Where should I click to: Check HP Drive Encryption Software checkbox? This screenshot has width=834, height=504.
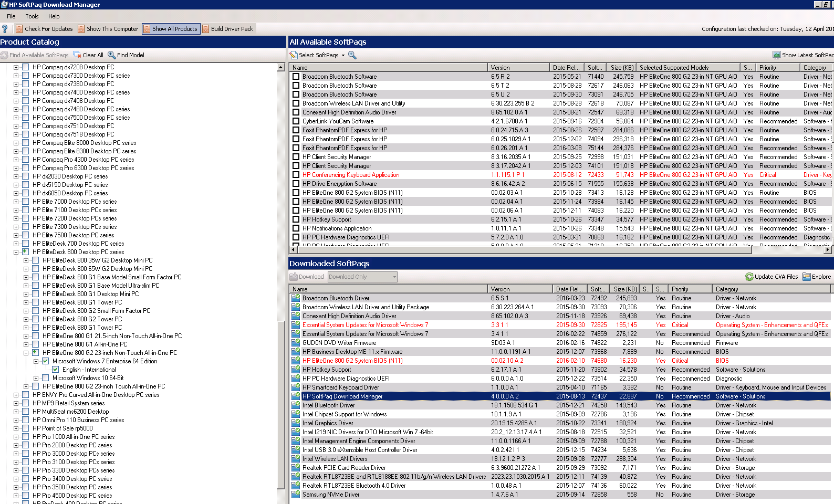(296, 184)
